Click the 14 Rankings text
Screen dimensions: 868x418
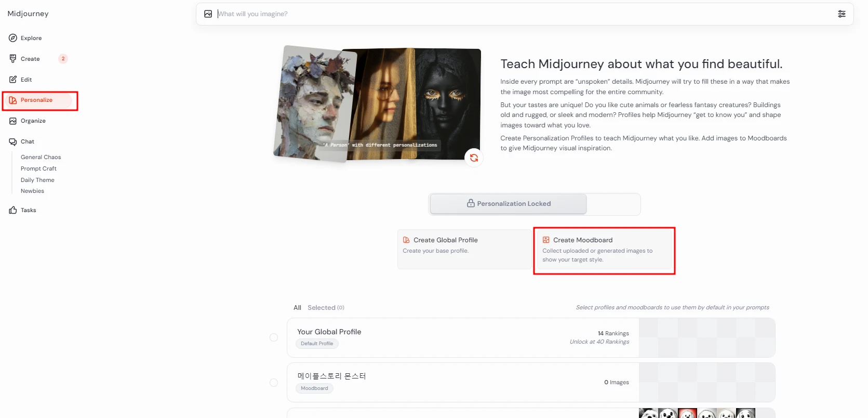click(613, 333)
